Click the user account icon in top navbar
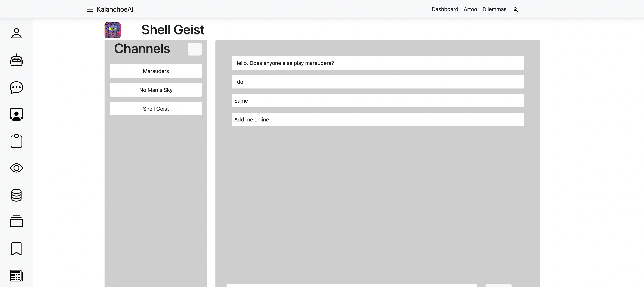Screen dimensions: 644x287 (515, 10)
